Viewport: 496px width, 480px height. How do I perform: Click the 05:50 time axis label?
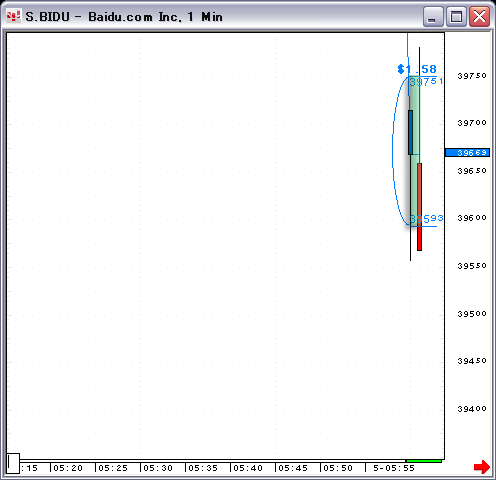point(338,468)
